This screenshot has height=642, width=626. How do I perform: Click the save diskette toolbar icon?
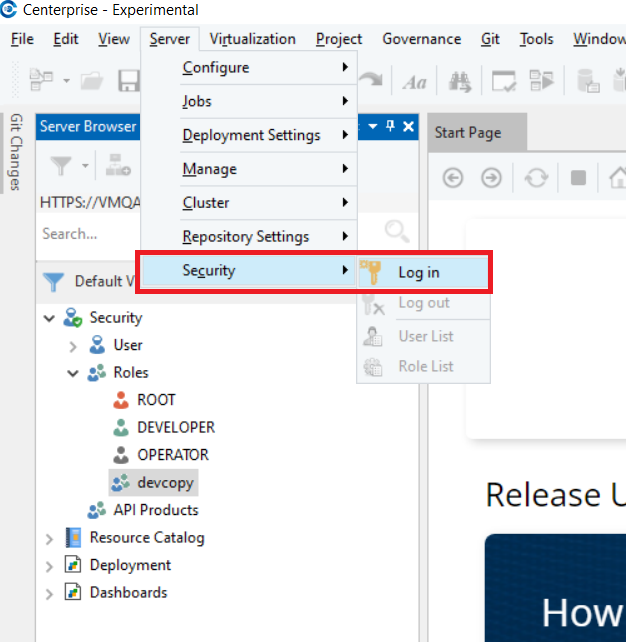129,81
